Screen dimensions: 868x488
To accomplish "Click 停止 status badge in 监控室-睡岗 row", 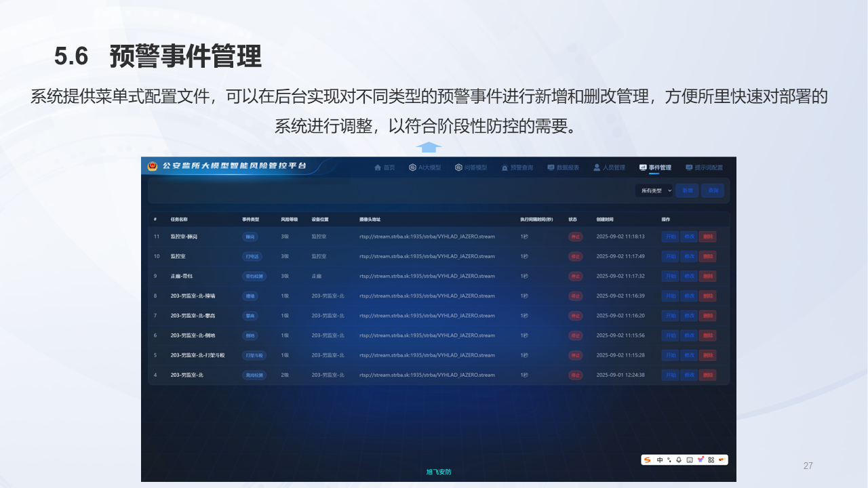I will (576, 237).
